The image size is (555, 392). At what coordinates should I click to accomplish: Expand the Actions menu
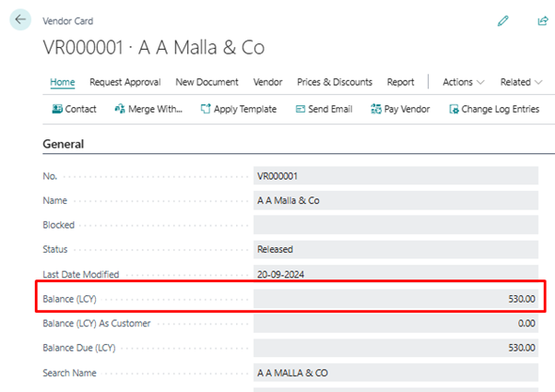(464, 82)
